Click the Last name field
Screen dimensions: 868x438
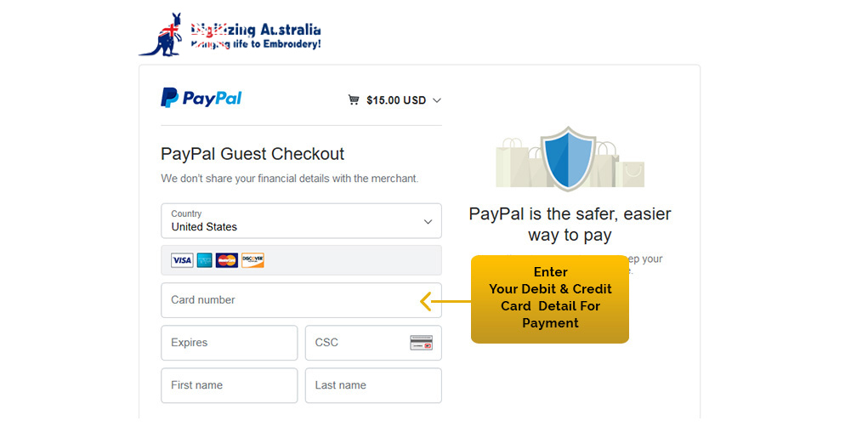[373, 385]
